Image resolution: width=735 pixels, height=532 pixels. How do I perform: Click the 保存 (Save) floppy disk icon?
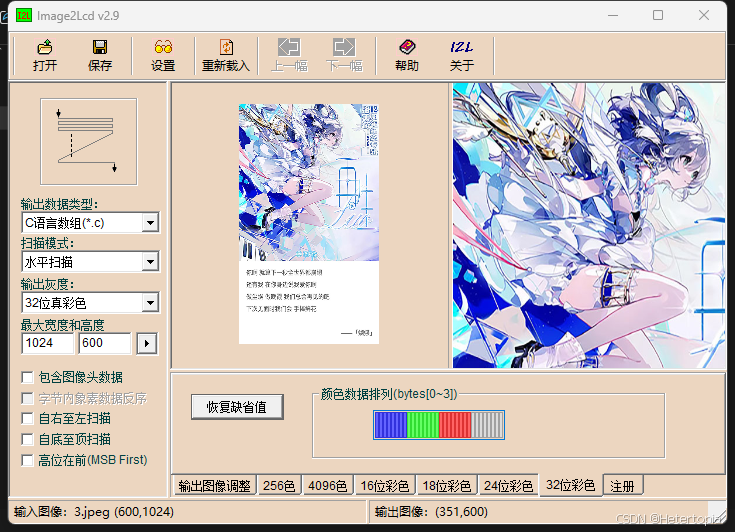pyautogui.click(x=99, y=47)
